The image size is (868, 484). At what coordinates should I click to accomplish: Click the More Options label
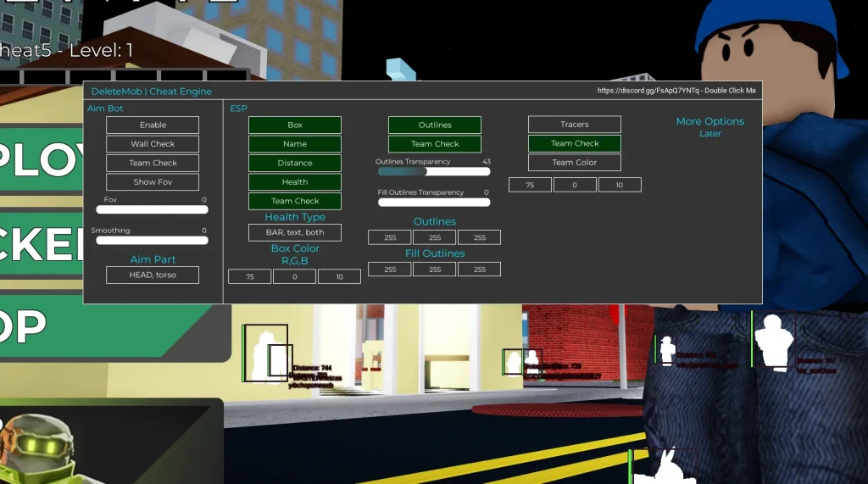710,121
